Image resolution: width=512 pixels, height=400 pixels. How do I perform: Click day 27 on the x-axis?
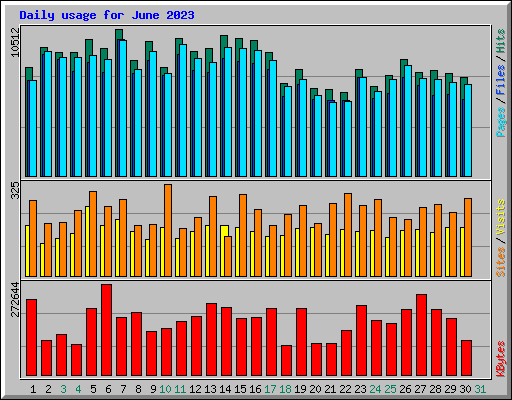(x=420, y=389)
